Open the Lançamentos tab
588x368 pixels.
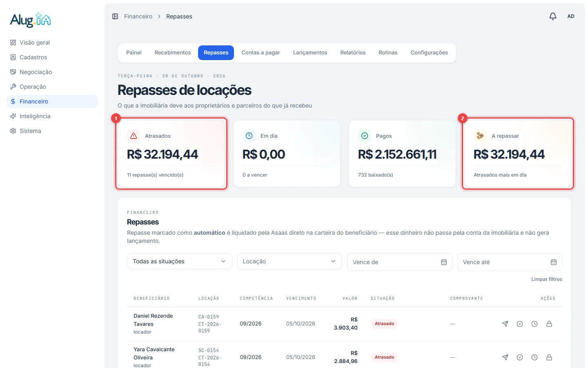(310, 53)
